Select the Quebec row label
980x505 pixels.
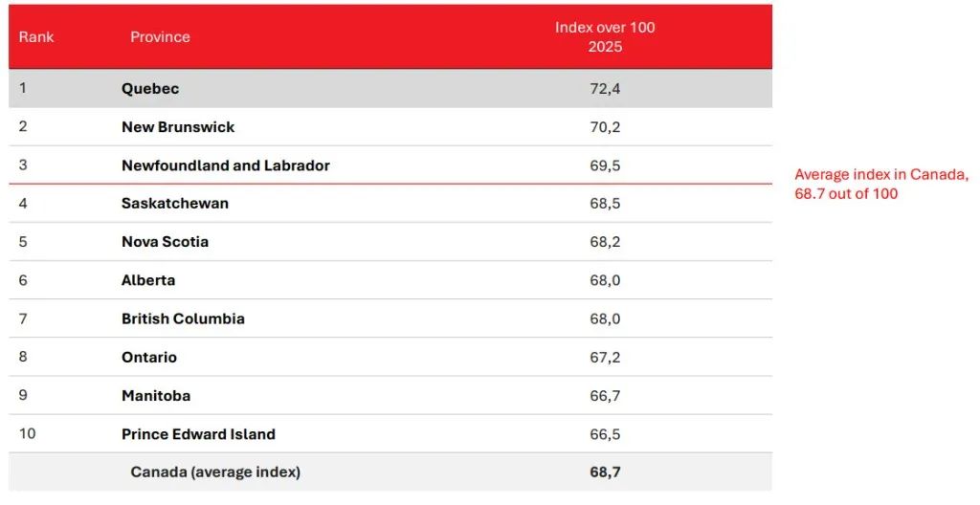[150, 89]
